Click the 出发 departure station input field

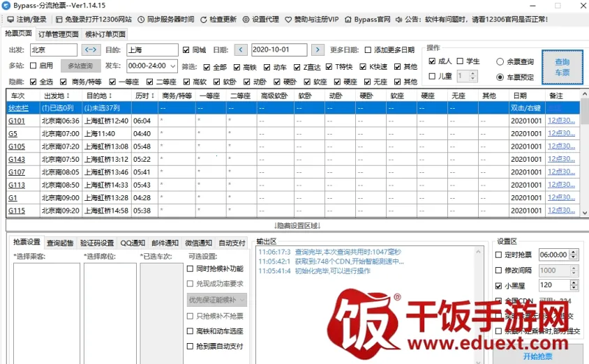coord(54,50)
